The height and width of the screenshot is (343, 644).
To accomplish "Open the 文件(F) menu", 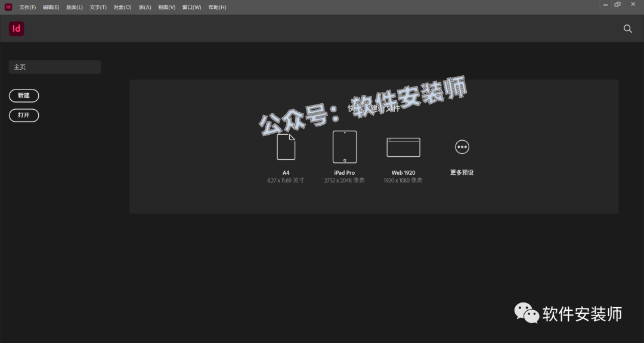I will coord(27,7).
